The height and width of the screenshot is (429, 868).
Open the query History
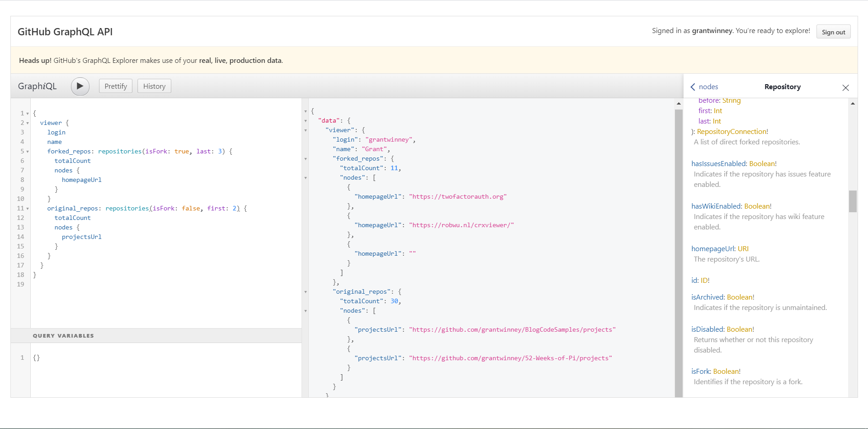point(154,86)
